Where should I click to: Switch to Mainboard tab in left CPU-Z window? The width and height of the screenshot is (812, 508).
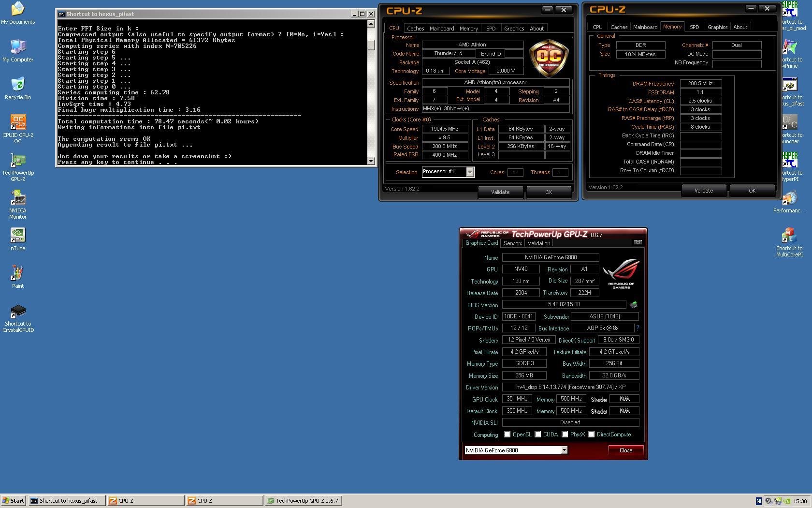(x=442, y=29)
